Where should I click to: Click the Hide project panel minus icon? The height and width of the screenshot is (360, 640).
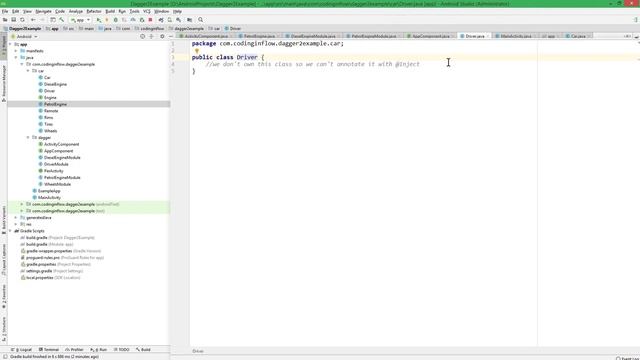coord(171,37)
